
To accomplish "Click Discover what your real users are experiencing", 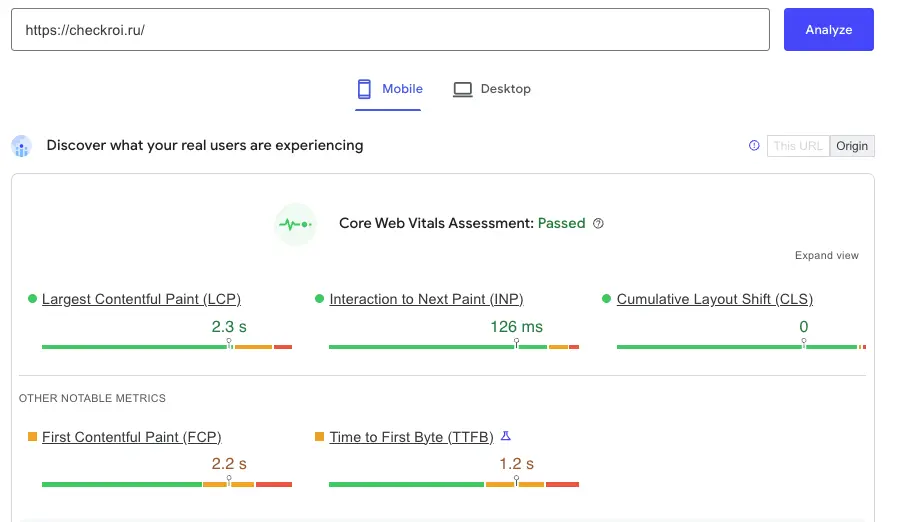I will pyautogui.click(x=205, y=145).
